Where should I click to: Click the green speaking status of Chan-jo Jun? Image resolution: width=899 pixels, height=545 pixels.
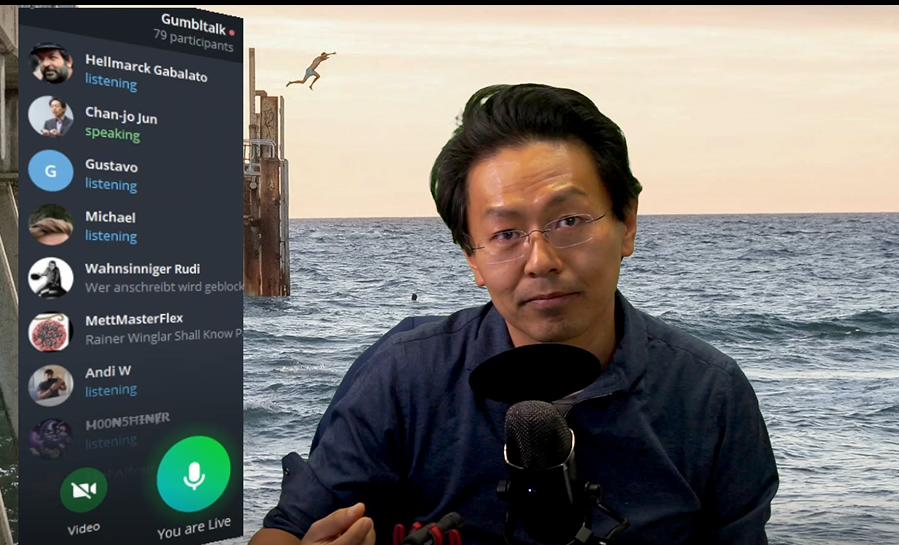pos(112,133)
